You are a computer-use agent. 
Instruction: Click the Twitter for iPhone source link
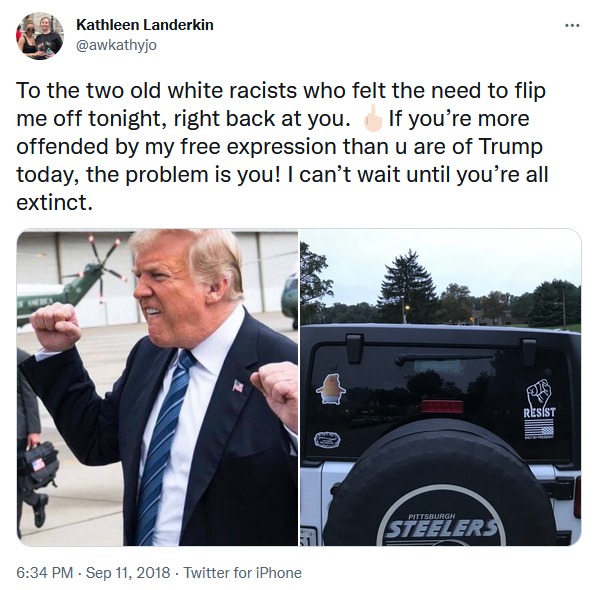(243, 573)
